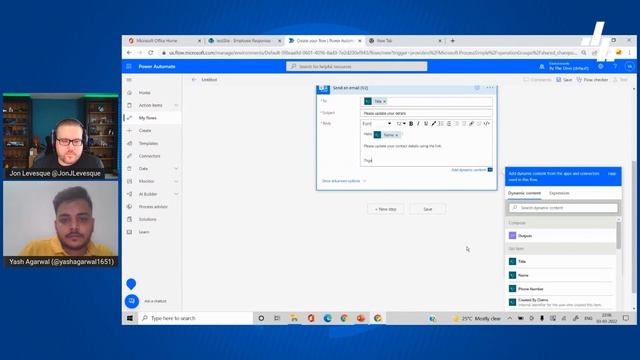This screenshot has height=360, width=640.
Task: Open the Flow checker
Action: click(592, 80)
